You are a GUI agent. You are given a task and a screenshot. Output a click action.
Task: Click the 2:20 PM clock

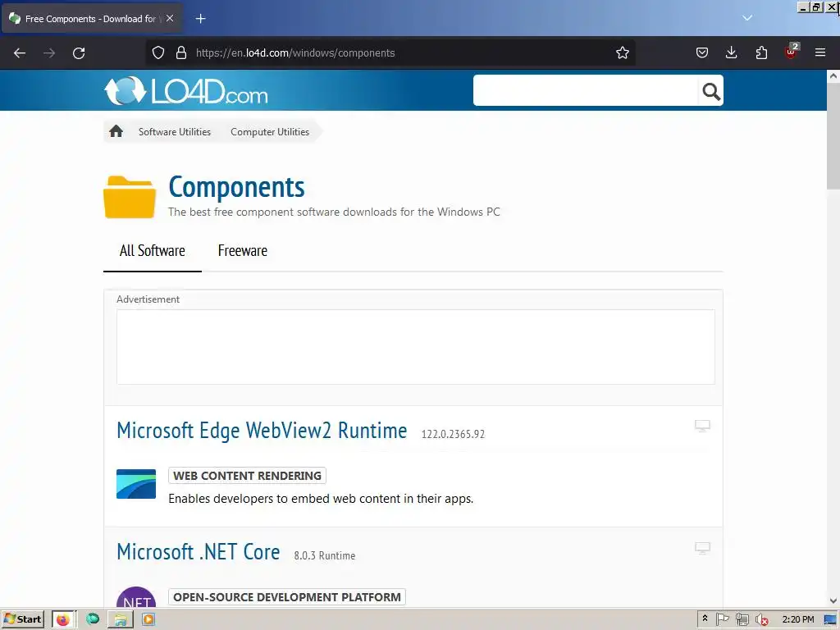pos(797,619)
